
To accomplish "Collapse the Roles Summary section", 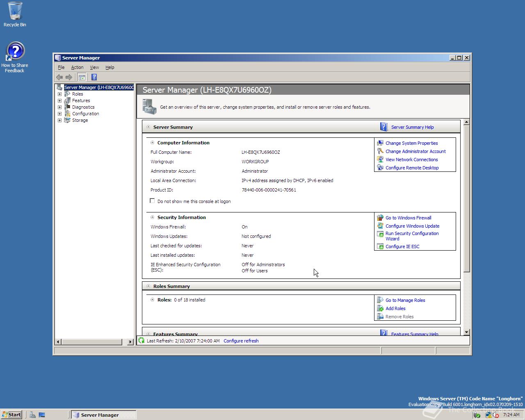I will point(148,286).
